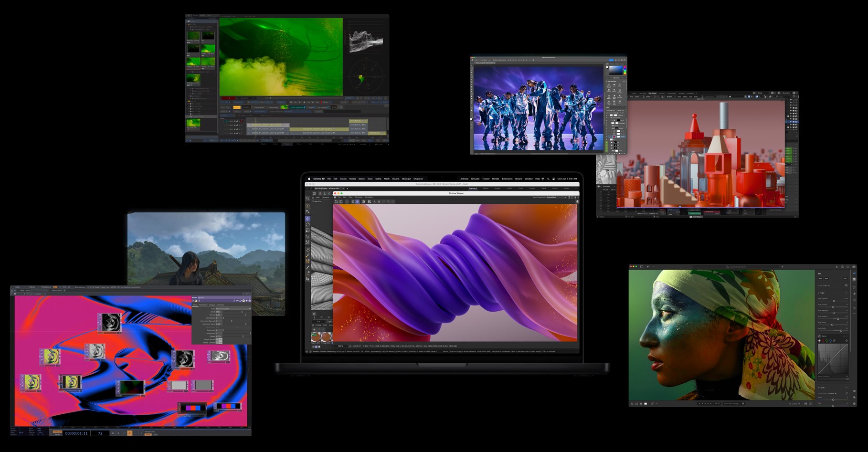
Task: Open the Cinema 4D File menu
Action: [x=329, y=179]
